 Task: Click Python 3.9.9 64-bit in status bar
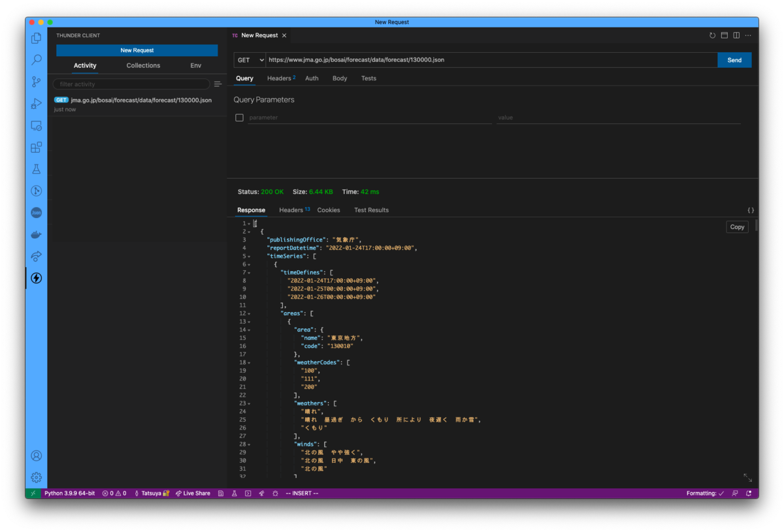[x=69, y=493]
